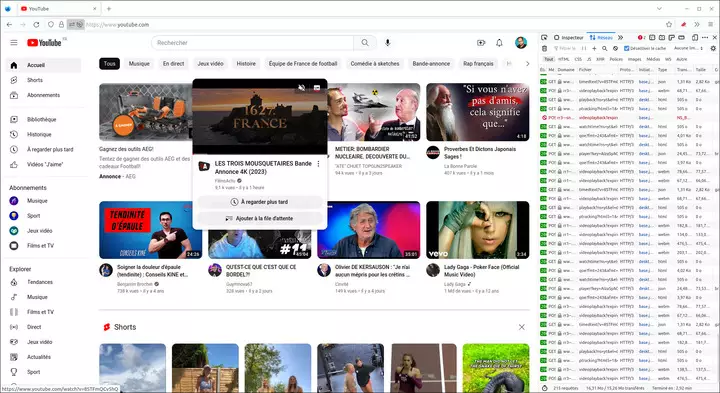Screen dimensions: 720x393
Task: Select the 'Tout' network filter
Action: click(x=549, y=59)
